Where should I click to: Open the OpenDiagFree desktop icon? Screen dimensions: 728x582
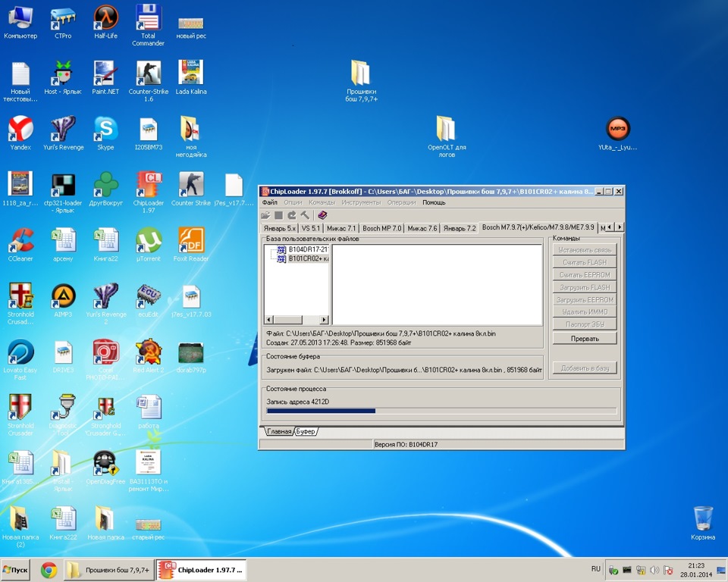point(106,467)
